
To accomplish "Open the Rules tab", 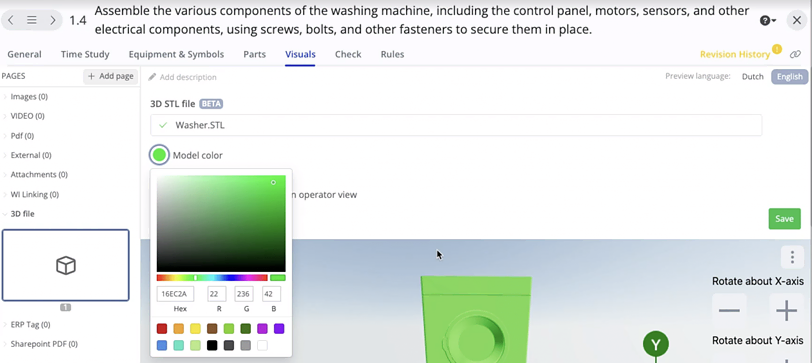I will 392,54.
